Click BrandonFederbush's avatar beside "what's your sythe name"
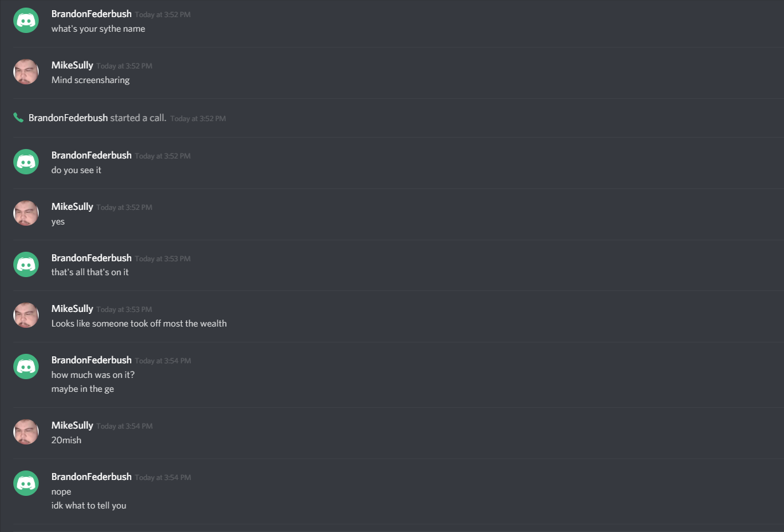This screenshot has width=784, height=532. pos(26,20)
